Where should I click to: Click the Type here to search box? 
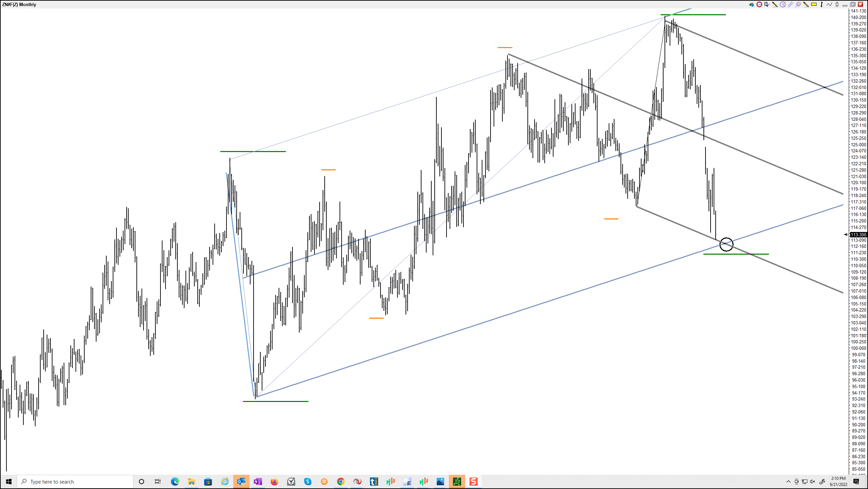[x=74, y=482]
